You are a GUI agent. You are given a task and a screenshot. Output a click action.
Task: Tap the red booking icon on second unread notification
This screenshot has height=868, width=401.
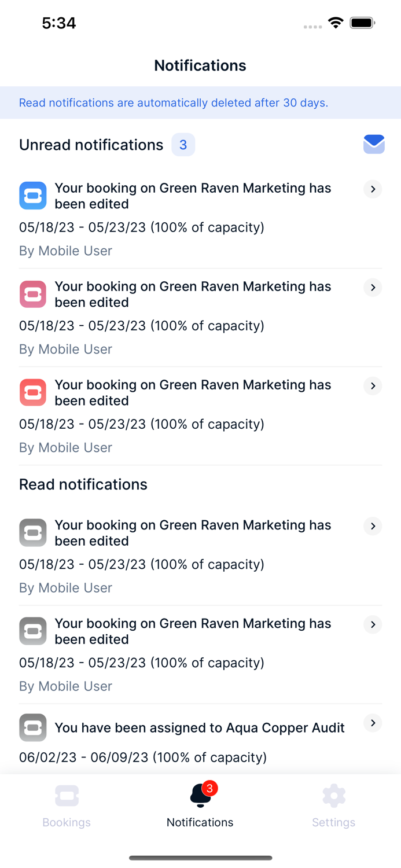click(32, 293)
